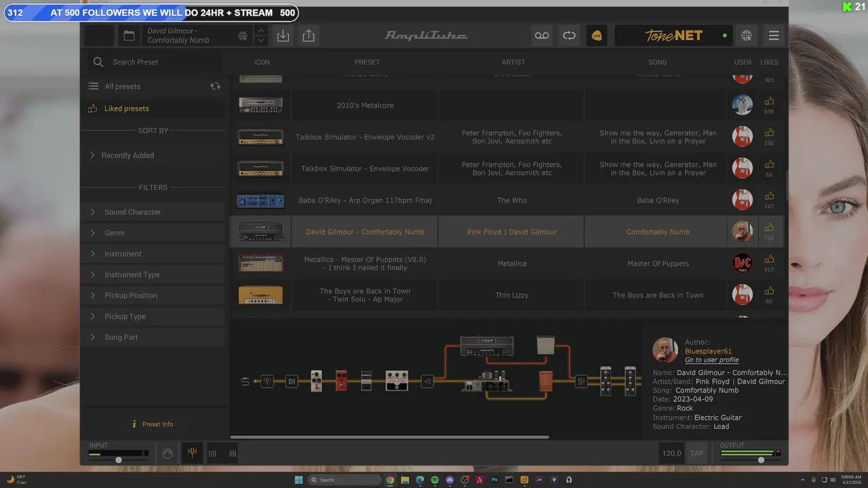Open the hamburger main menu
This screenshot has width=868, height=488.
click(774, 36)
